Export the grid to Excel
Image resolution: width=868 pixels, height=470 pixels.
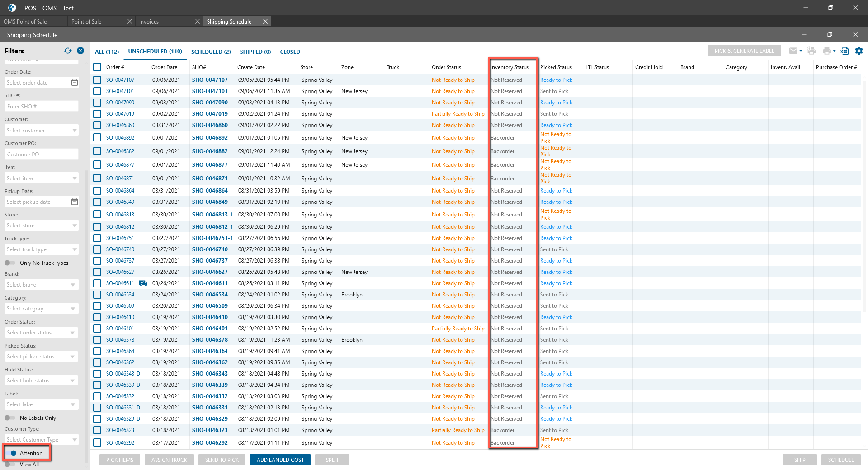(844, 51)
